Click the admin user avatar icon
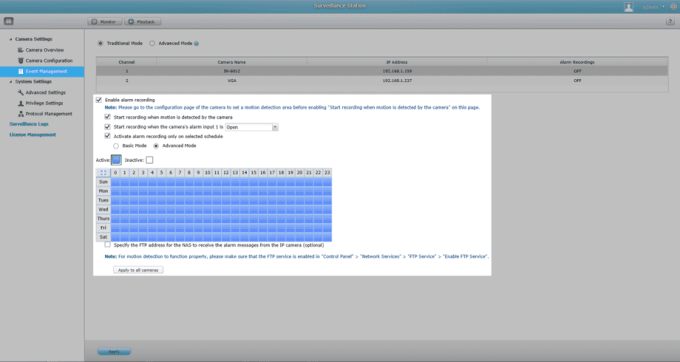This screenshot has width=680, height=362. tap(628, 7)
